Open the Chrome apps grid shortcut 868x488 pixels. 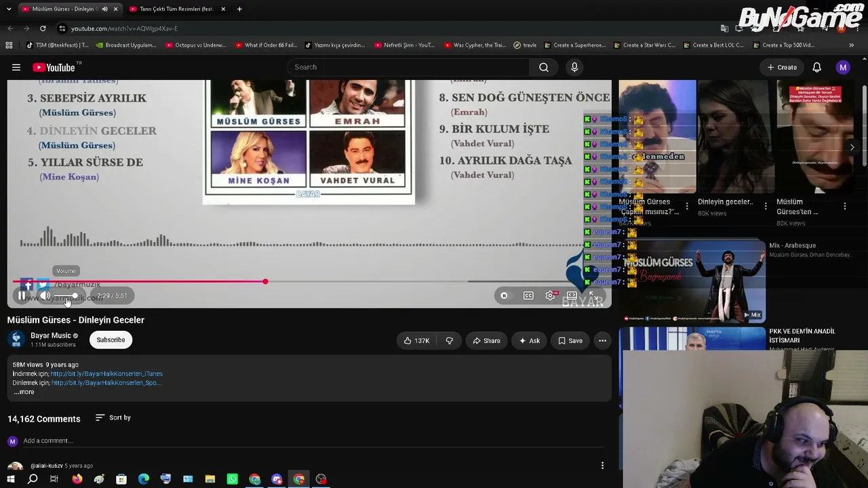tap(9, 45)
